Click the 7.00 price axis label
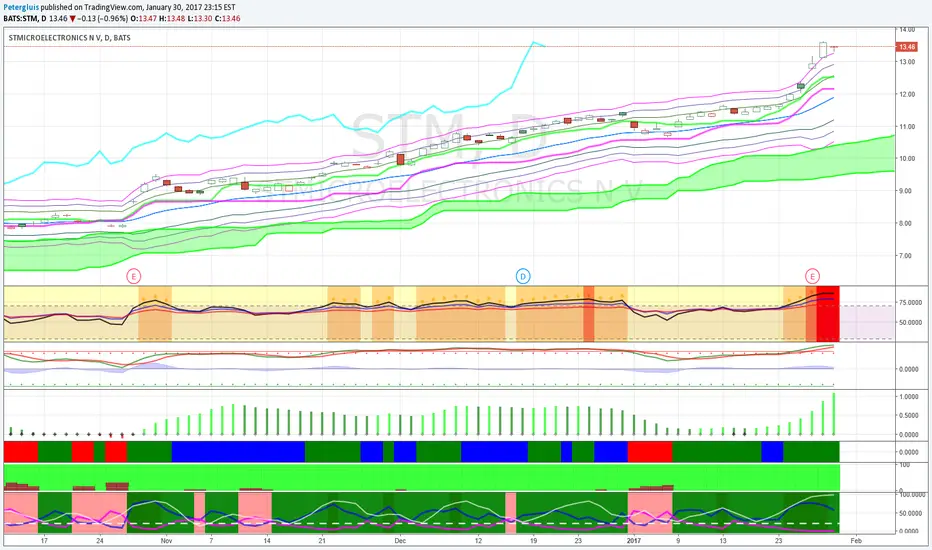 (907, 256)
